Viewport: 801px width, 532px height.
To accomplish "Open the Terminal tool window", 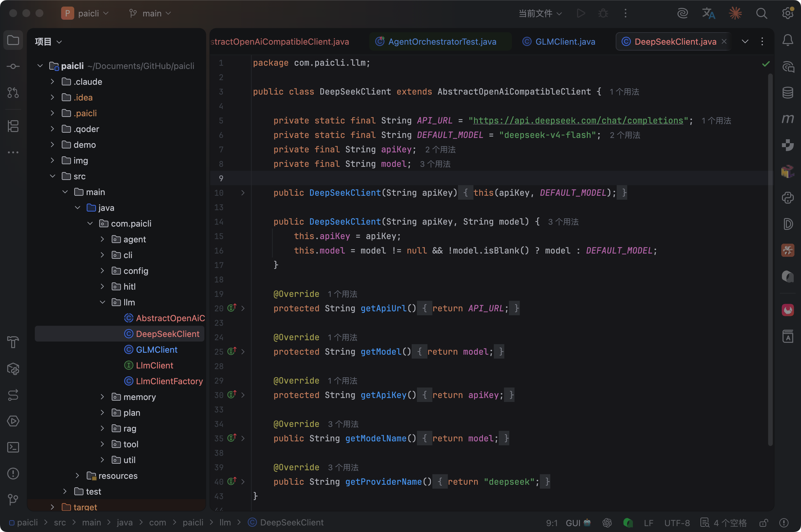I will pyautogui.click(x=13, y=447).
